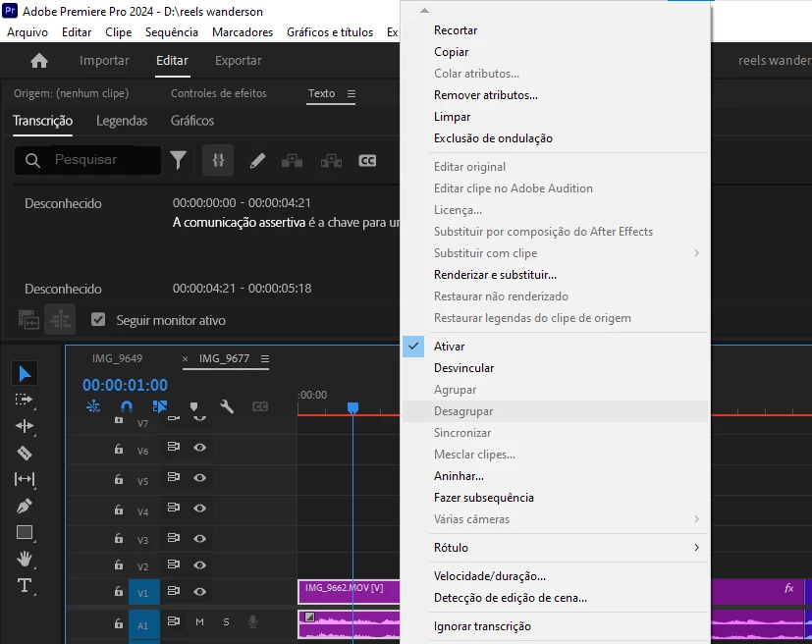This screenshot has width=812, height=644.
Task: Open the Marcadores menu
Action: (243, 32)
